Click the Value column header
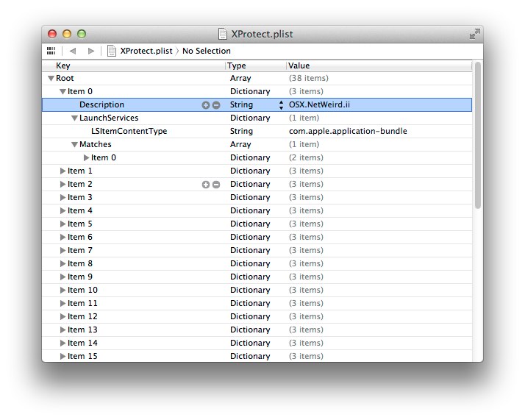Viewport: 525px width, 420px height. 379,65
